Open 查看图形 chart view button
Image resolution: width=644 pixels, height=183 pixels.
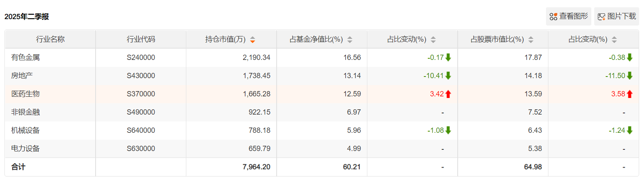click(569, 17)
